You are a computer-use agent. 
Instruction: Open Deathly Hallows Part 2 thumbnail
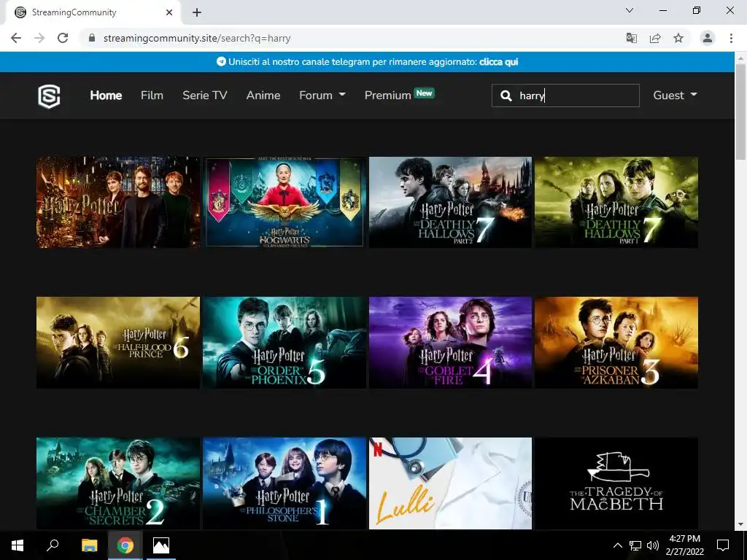450,202
